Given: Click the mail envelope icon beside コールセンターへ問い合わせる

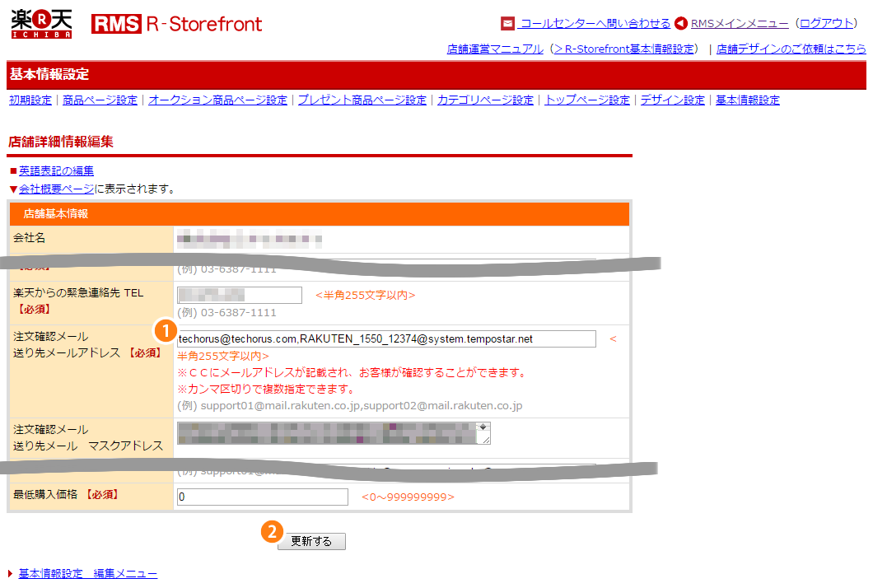Looking at the screenshot, I should [509, 24].
